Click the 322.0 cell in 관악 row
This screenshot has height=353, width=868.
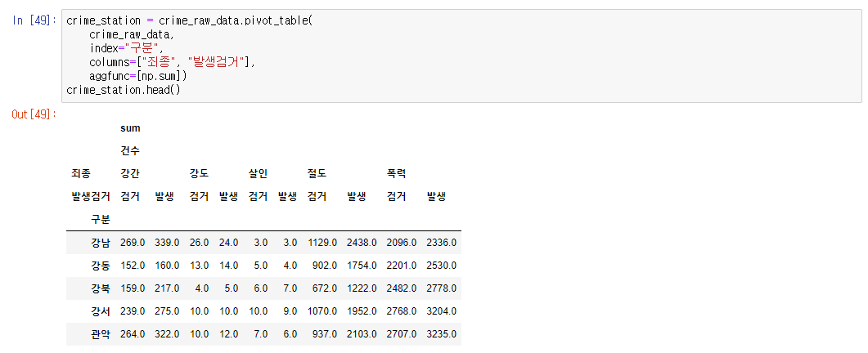[x=167, y=334]
